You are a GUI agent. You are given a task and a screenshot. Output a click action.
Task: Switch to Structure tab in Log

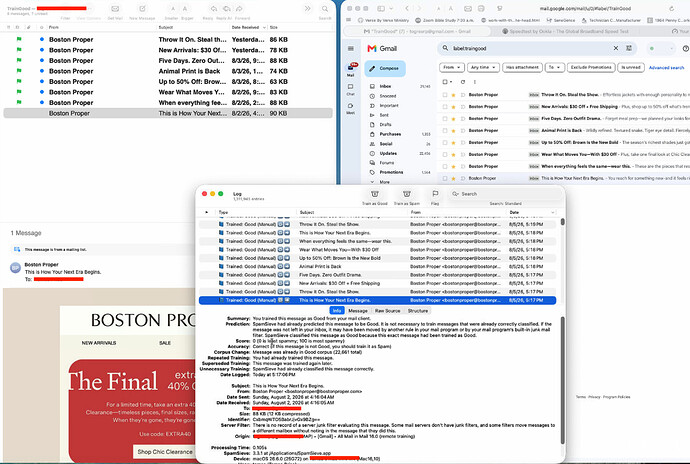click(418, 311)
